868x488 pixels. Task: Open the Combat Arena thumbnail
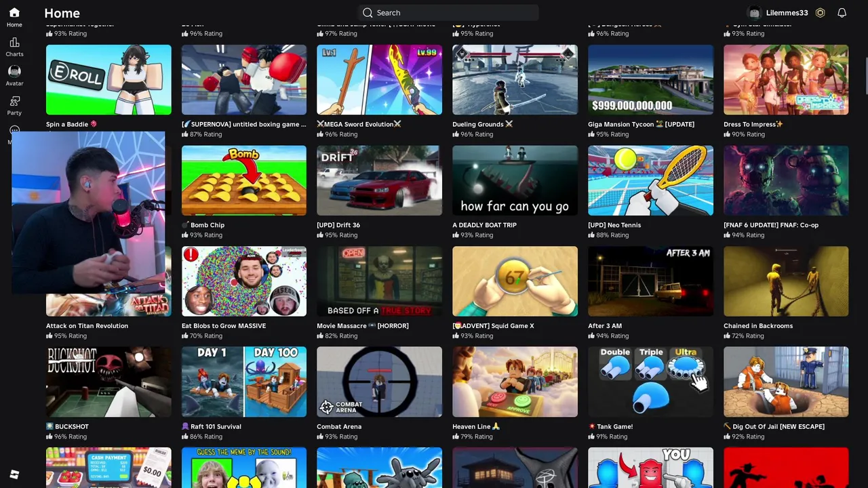click(x=379, y=382)
